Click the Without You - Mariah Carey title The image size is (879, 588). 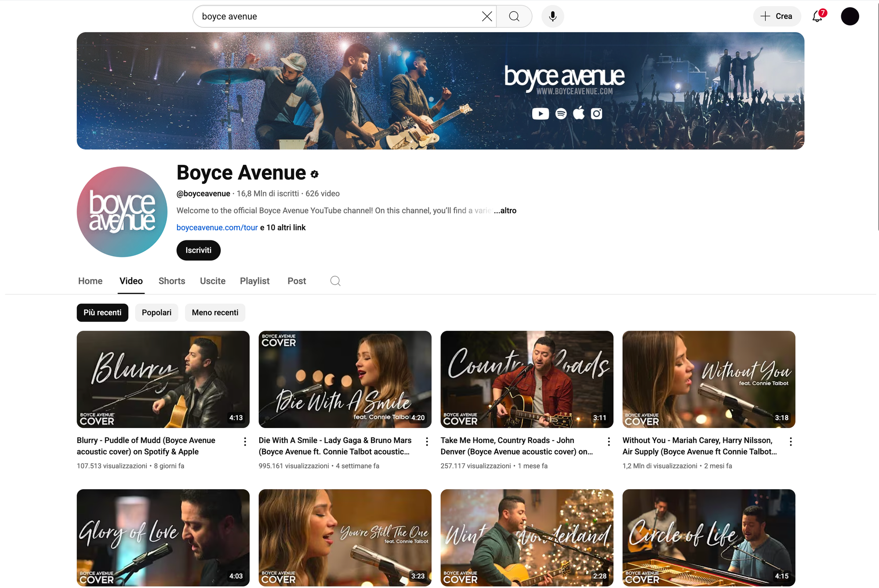click(700, 446)
